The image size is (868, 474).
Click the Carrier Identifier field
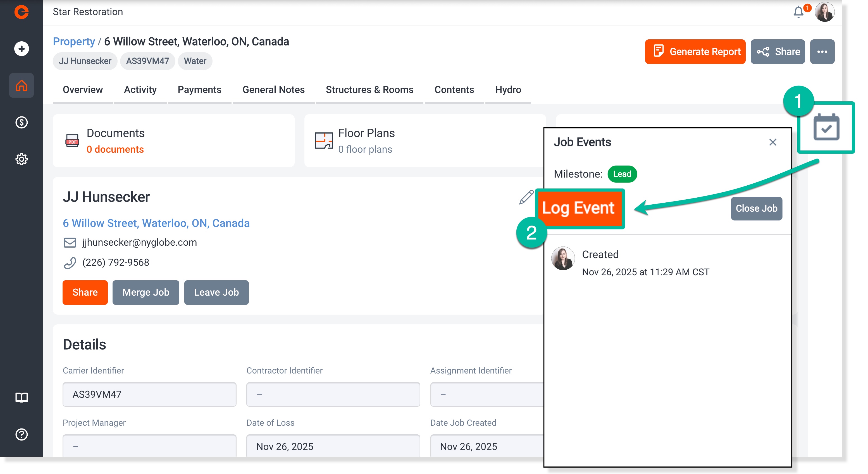click(x=149, y=394)
